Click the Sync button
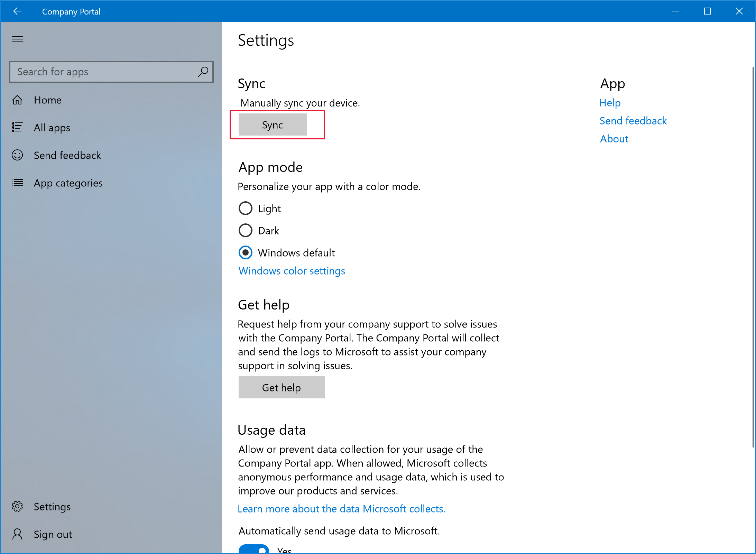 point(273,124)
